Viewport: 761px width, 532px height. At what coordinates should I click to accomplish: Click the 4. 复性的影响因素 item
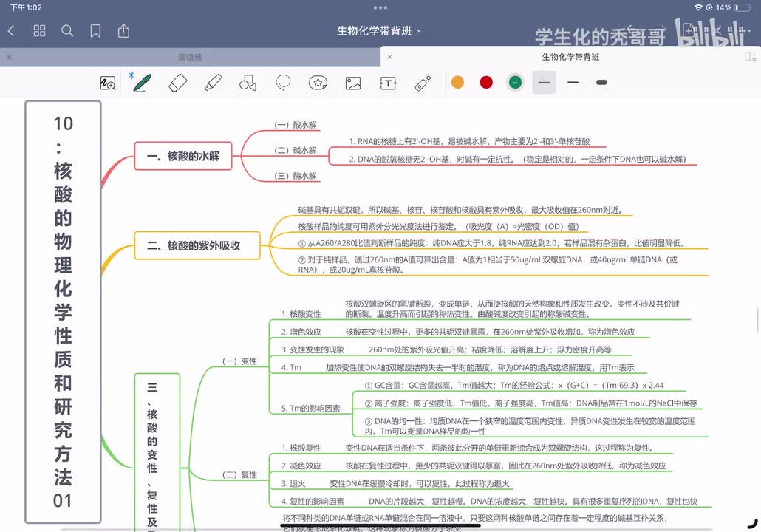[x=313, y=502]
